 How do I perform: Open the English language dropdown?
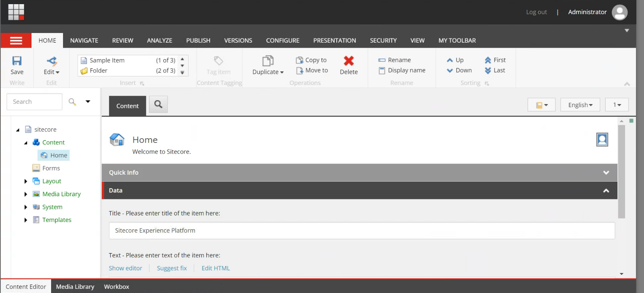point(580,105)
